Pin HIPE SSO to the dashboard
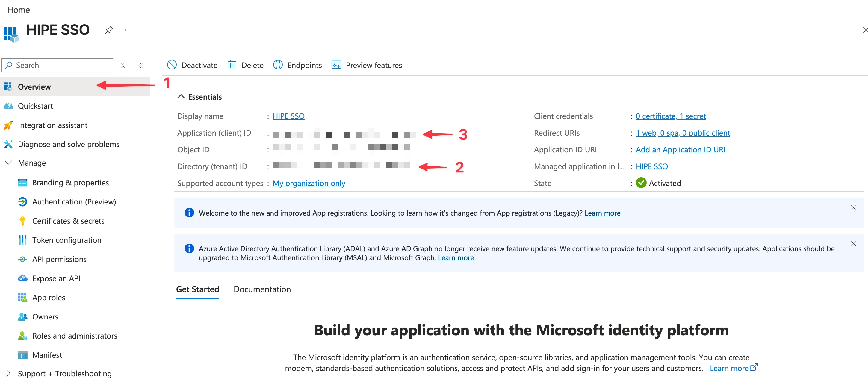The image size is (868, 379). click(108, 30)
